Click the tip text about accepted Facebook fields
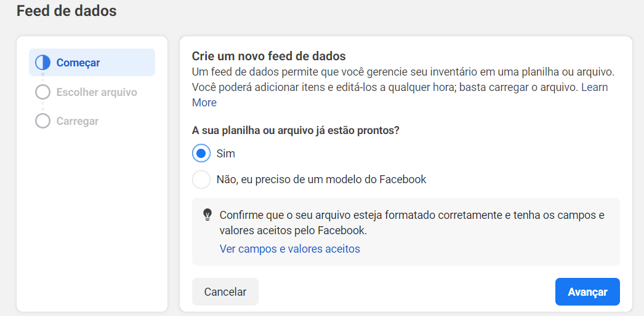The height and width of the screenshot is (316, 644). 411,223
